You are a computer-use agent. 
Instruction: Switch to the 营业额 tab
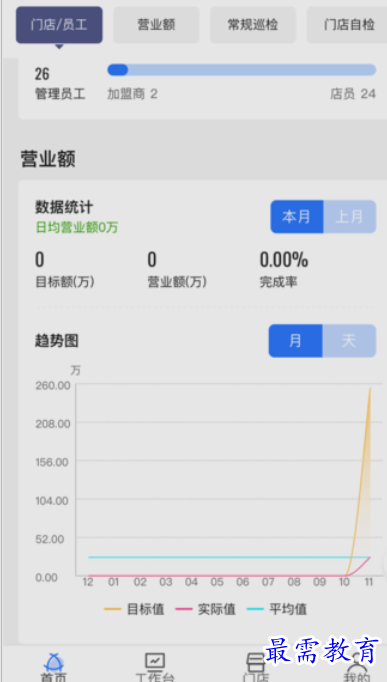[x=157, y=25]
